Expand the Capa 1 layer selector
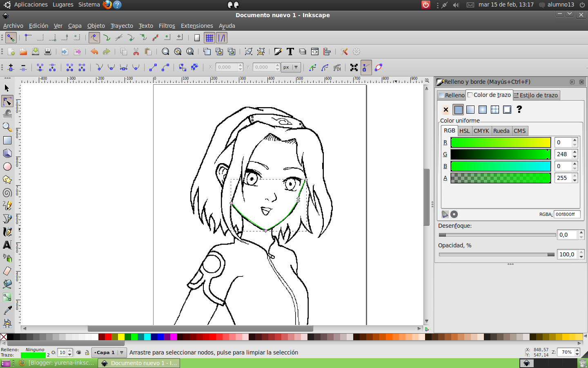 (121, 352)
